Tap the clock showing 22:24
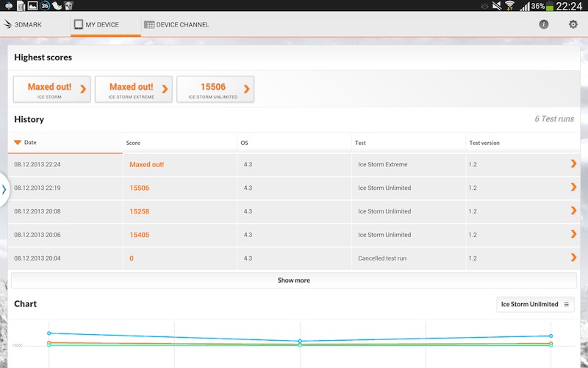Image resolution: width=588 pixels, height=368 pixels. [x=569, y=6]
